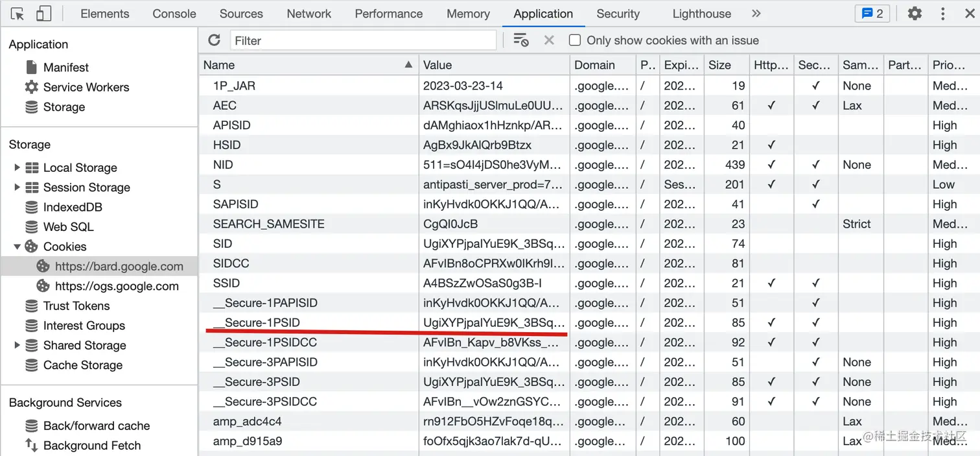The height and width of the screenshot is (456, 980).
Task: Select https://ogs.google.com cookies entry
Action: point(99,286)
